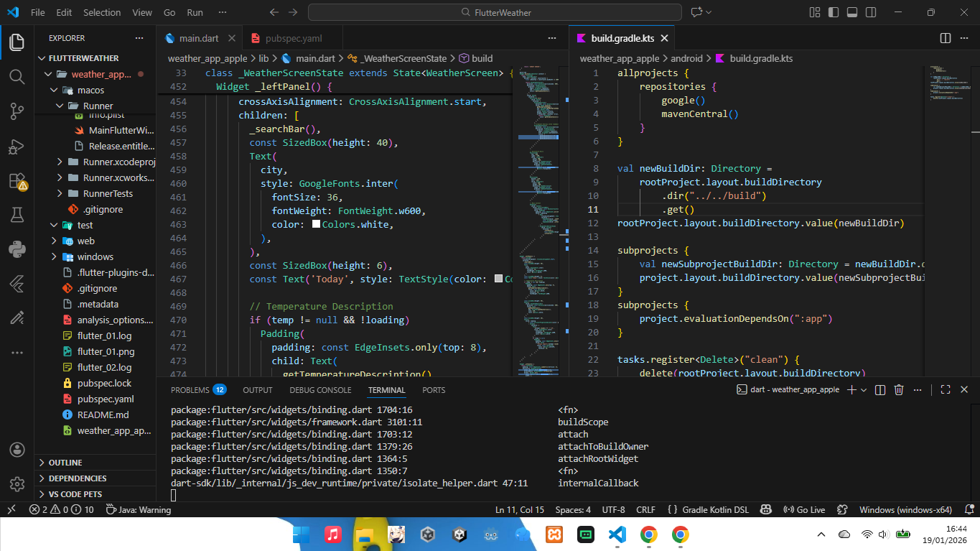The width and height of the screenshot is (980, 551).
Task: Kill the active terminal with the trash icon
Action: click(x=899, y=389)
